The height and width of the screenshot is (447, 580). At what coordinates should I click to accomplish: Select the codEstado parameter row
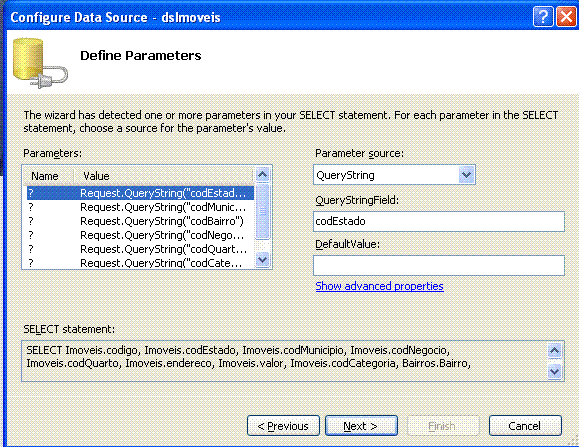pos(140,193)
